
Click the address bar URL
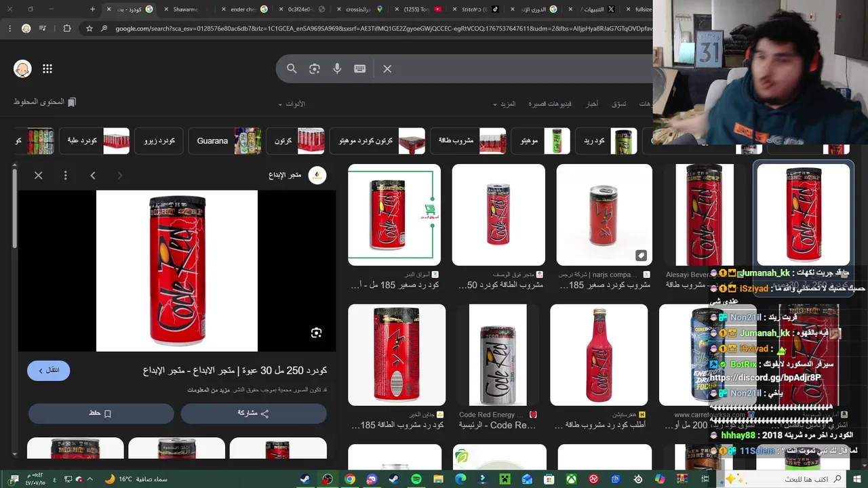tap(382, 28)
